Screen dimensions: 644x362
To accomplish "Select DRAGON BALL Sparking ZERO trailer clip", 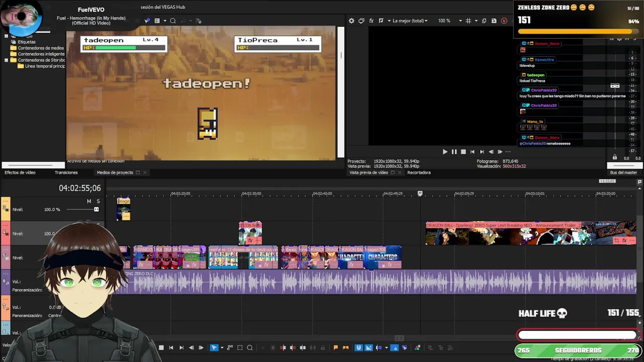I will point(531,233).
